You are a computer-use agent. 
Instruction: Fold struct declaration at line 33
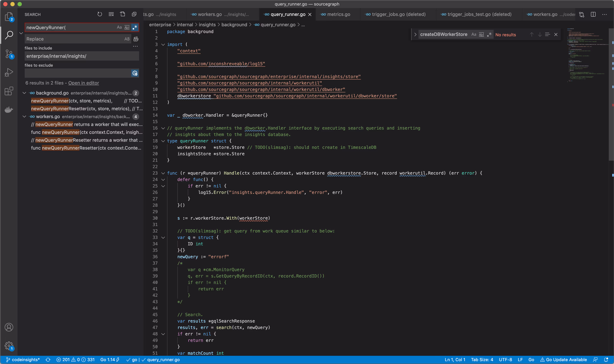[163, 237]
